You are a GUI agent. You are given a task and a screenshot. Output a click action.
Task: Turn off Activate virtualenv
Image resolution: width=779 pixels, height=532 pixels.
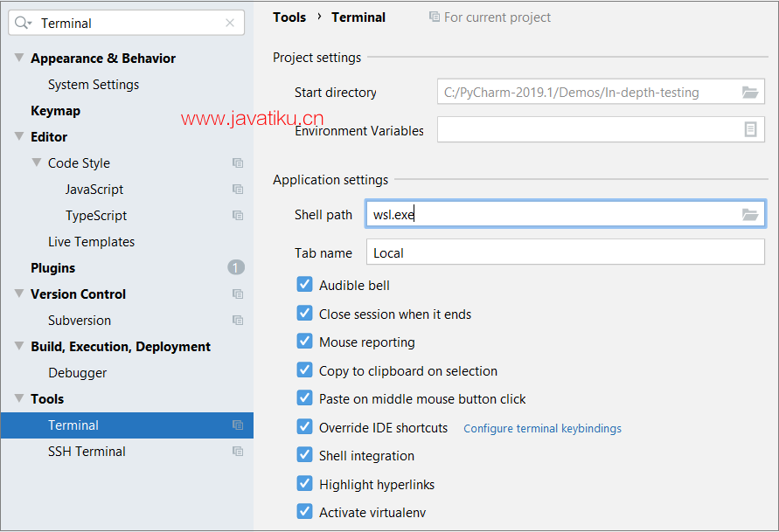point(304,512)
